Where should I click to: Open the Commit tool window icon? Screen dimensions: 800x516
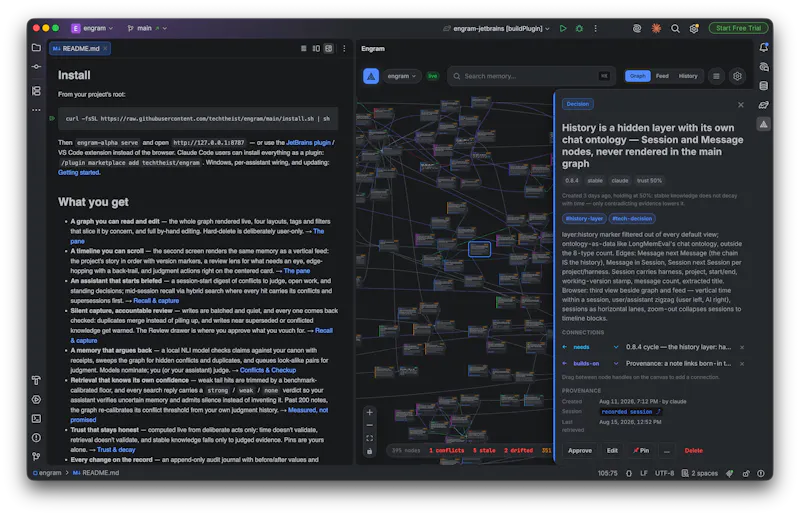pos(36,67)
